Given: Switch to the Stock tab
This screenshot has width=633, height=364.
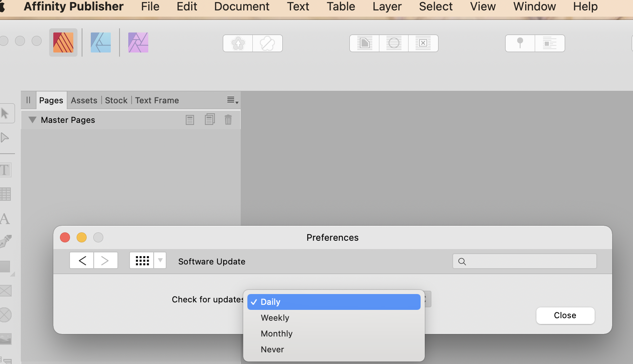Looking at the screenshot, I should (116, 100).
